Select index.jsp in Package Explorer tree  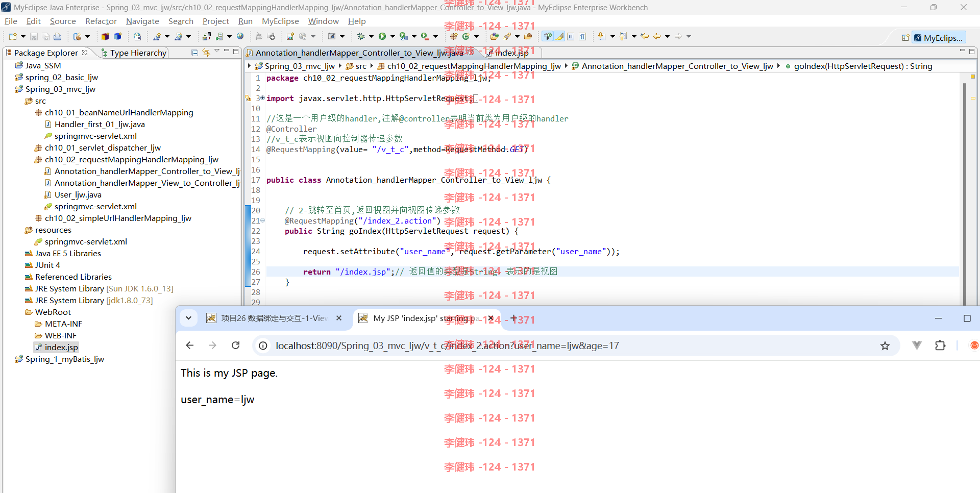[x=56, y=347]
